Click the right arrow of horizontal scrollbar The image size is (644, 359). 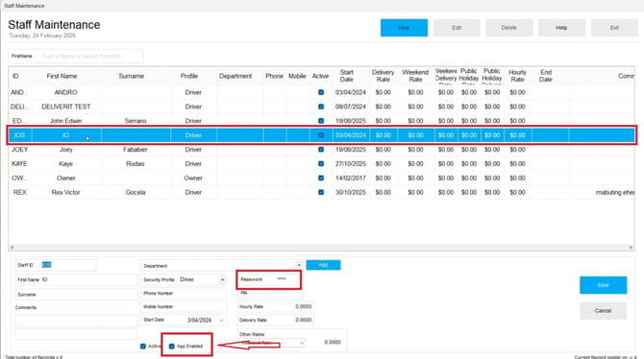coord(631,248)
